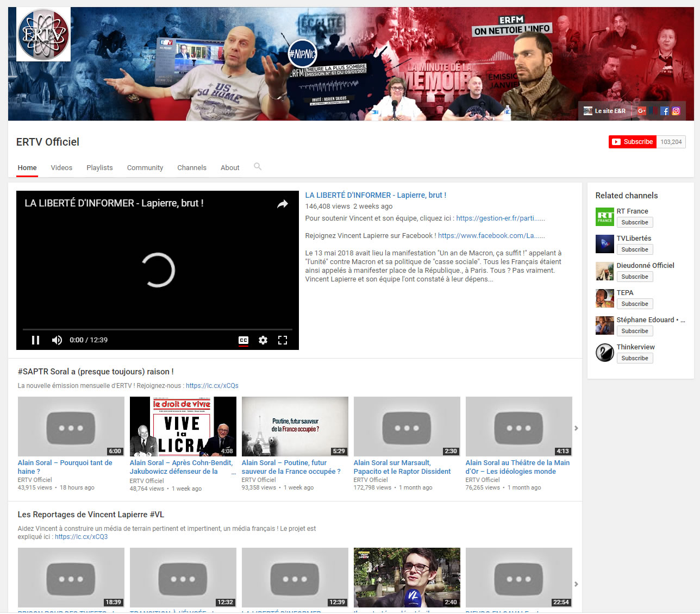Click the ERTV channel logo avatar
The image size is (700, 614).
tap(43, 34)
